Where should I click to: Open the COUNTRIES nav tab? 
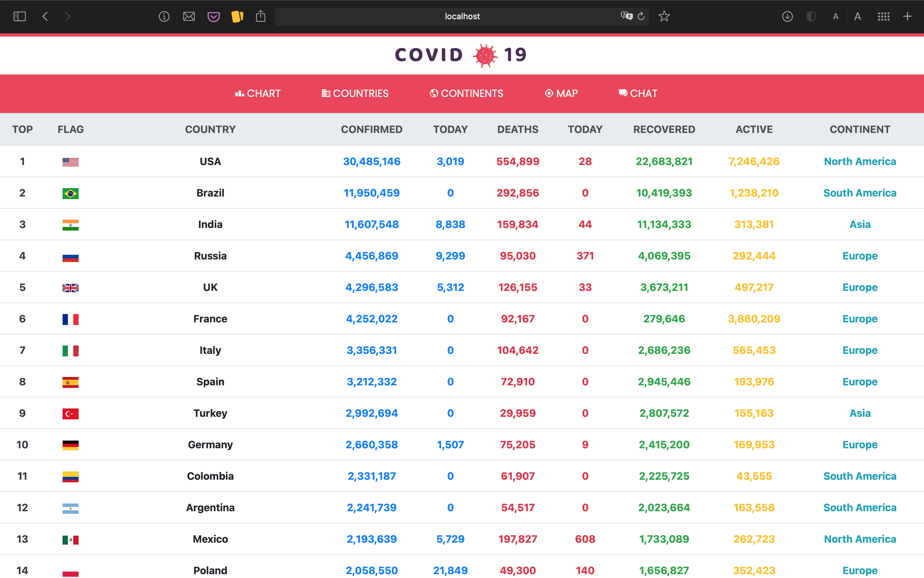(x=355, y=94)
